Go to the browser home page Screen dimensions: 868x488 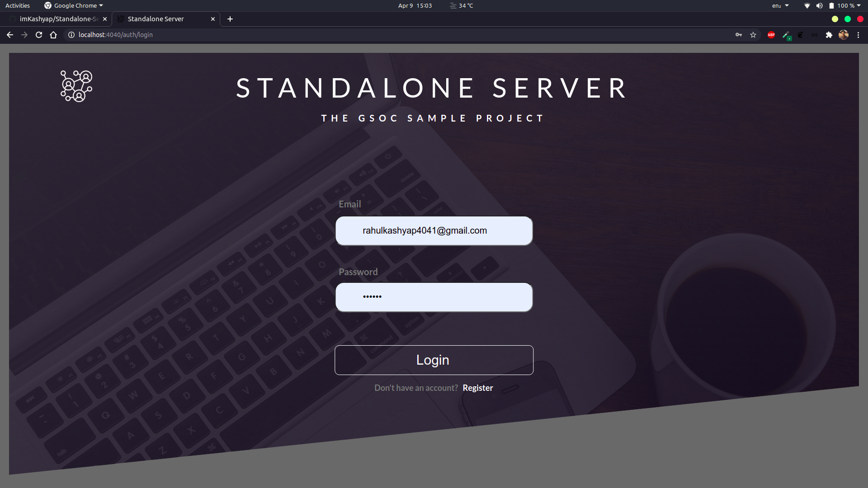click(x=53, y=35)
